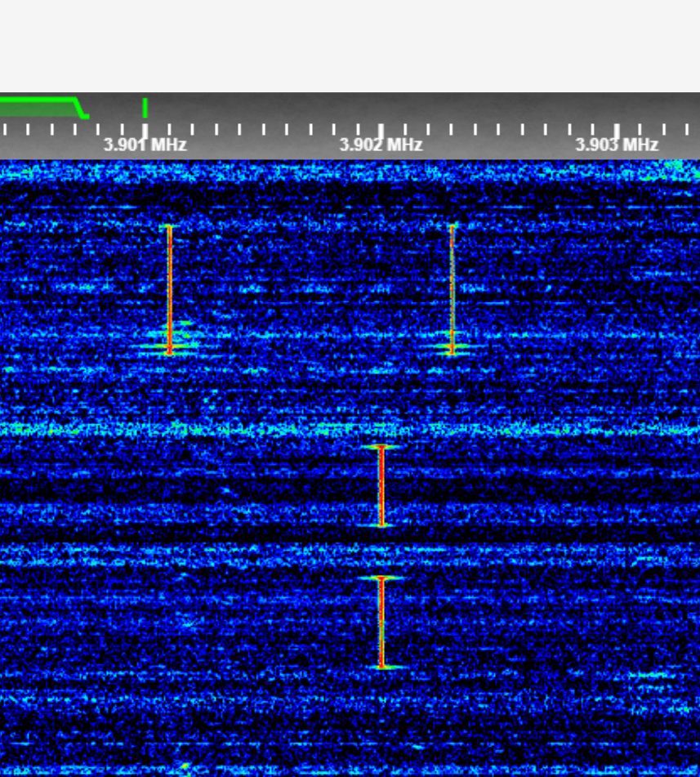Click bottom end of upper-left red signal
The height and width of the screenshot is (777, 700).
coord(169,352)
